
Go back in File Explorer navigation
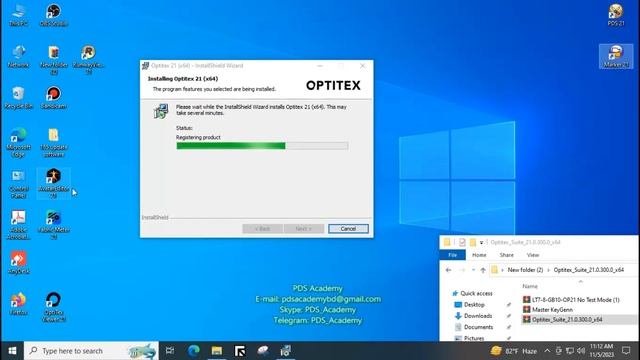tap(448, 270)
